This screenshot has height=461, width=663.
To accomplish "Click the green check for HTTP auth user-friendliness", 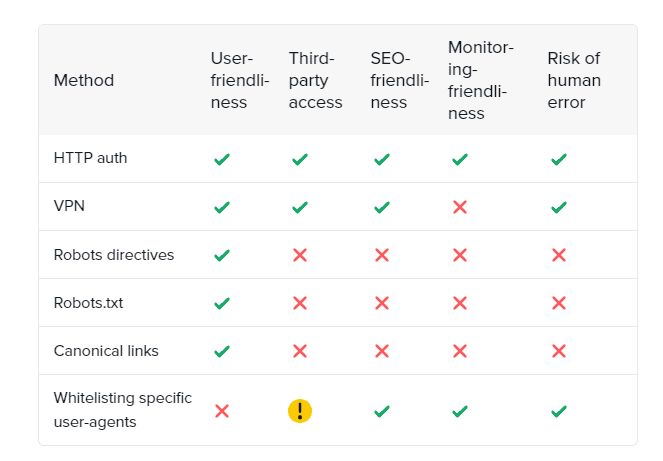I will 222,159.
